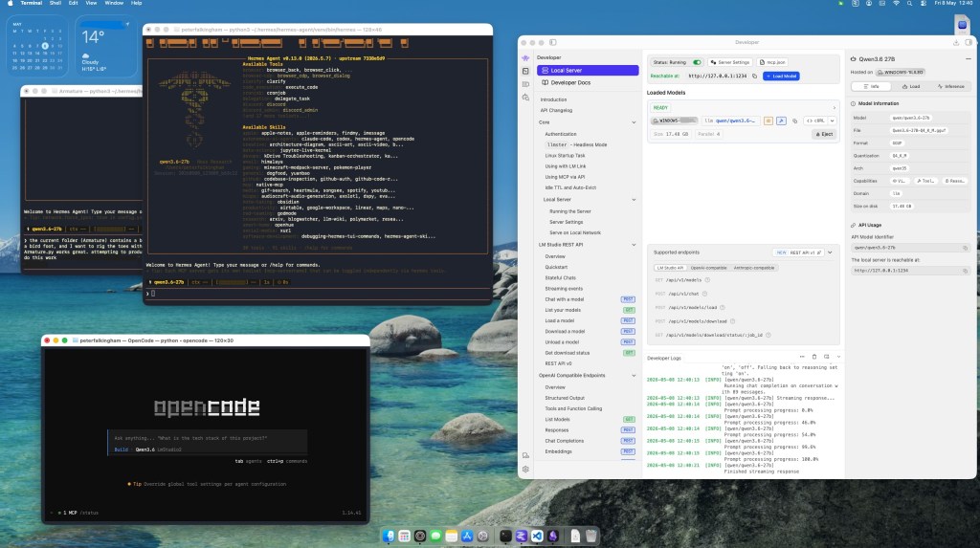Show info for GET /api/v1/models endpoint

click(x=707, y=280)
